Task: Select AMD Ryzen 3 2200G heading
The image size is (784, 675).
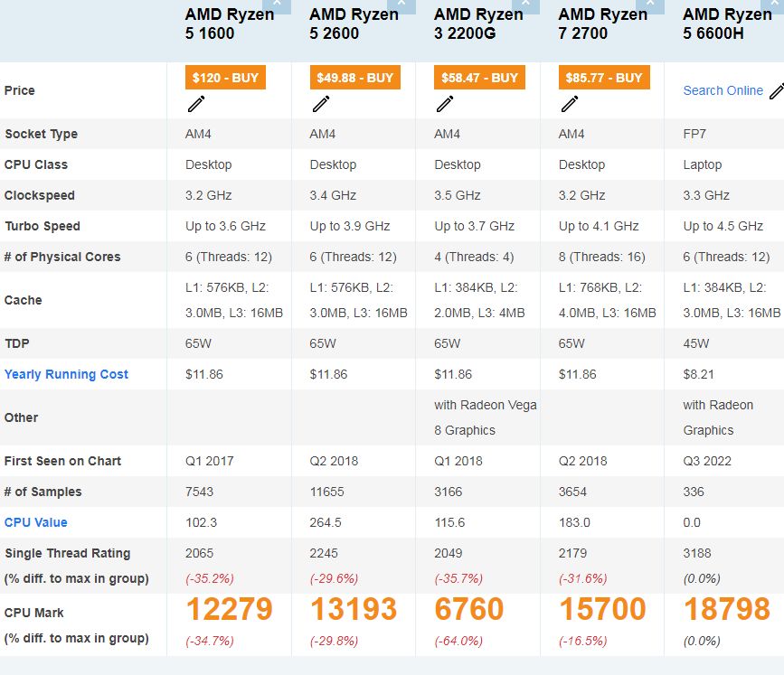Action: coord(478,23)
